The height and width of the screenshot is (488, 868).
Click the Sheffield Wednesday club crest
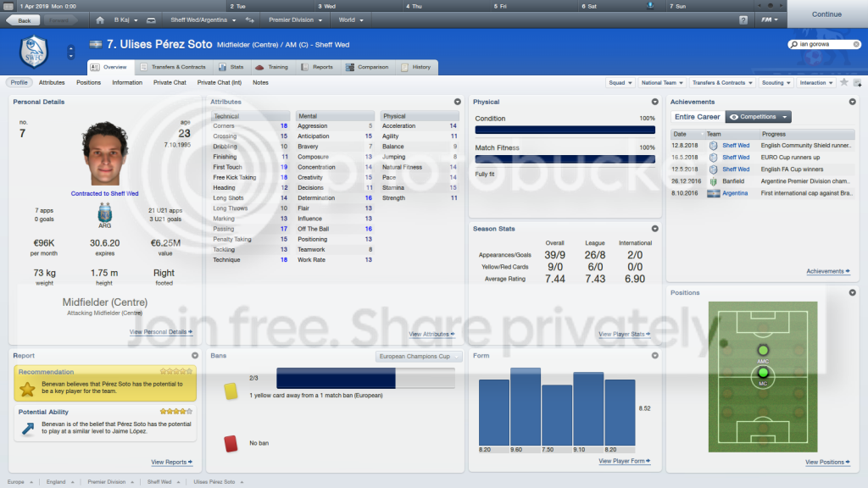pos(34,52)
